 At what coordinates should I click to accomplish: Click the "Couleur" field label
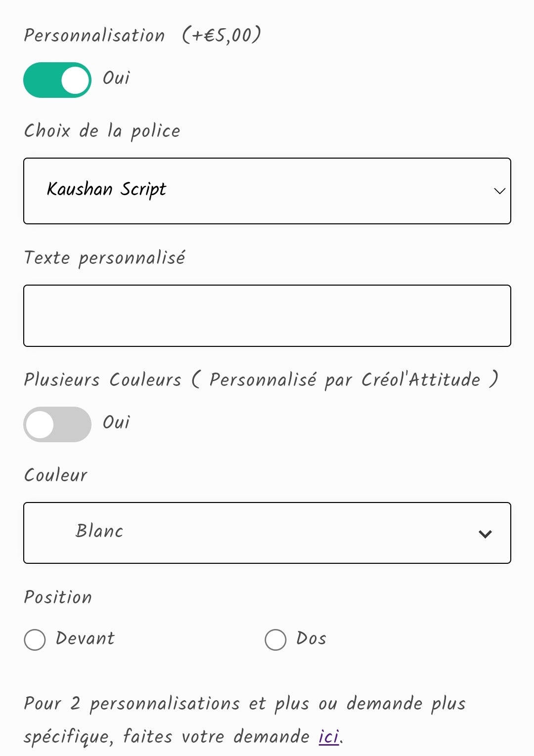(55, 475)
